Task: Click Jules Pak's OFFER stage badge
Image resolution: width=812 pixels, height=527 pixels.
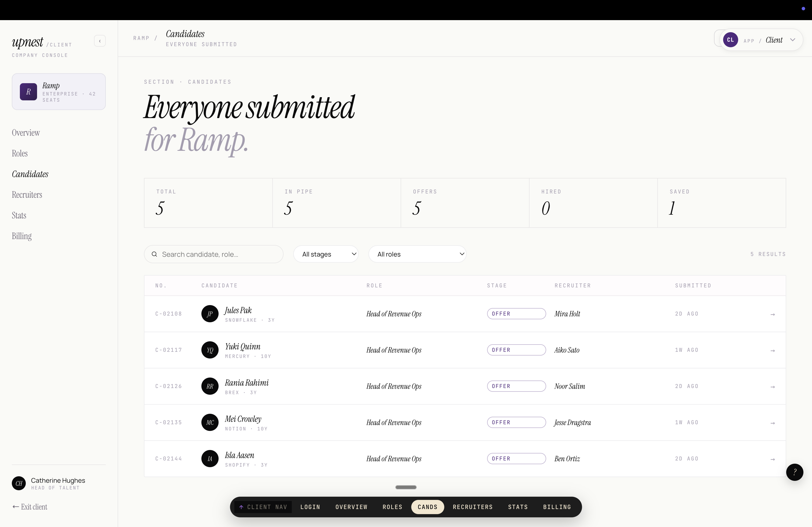Action: [x=516, y=314]
